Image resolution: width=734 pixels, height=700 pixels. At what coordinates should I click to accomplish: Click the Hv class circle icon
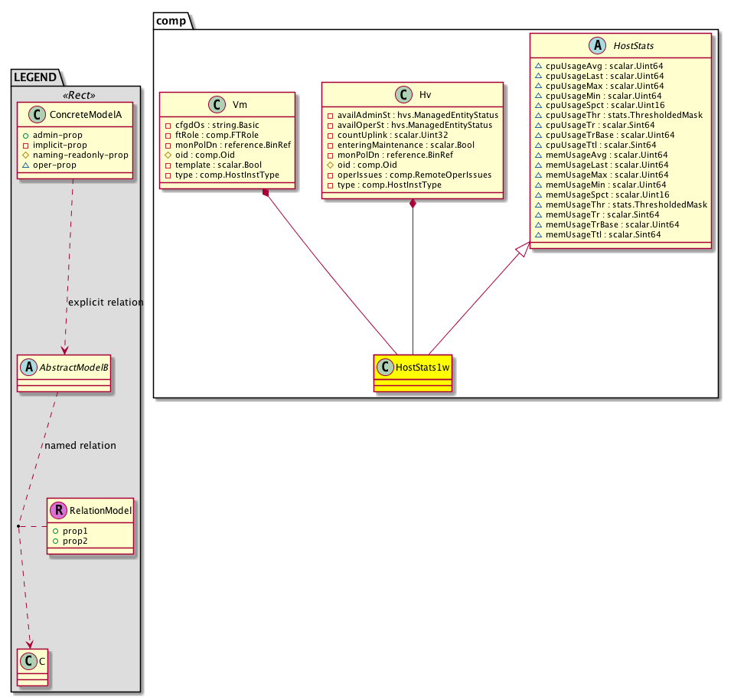tap(405, 96)
